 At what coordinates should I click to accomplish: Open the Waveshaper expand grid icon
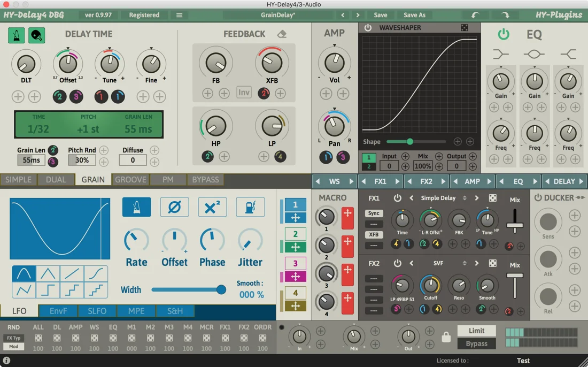tap(465, 26)
